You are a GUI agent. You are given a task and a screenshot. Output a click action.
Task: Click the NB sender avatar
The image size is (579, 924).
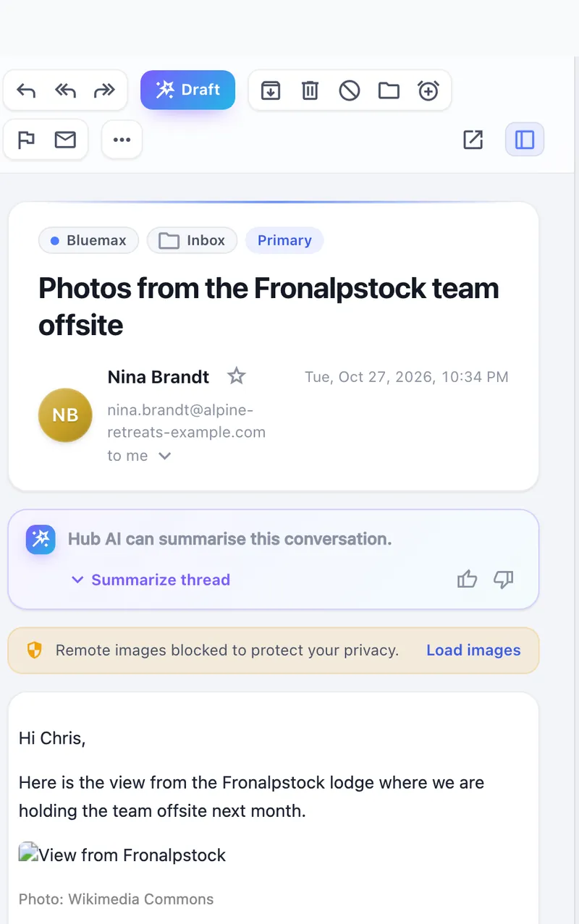65,415
